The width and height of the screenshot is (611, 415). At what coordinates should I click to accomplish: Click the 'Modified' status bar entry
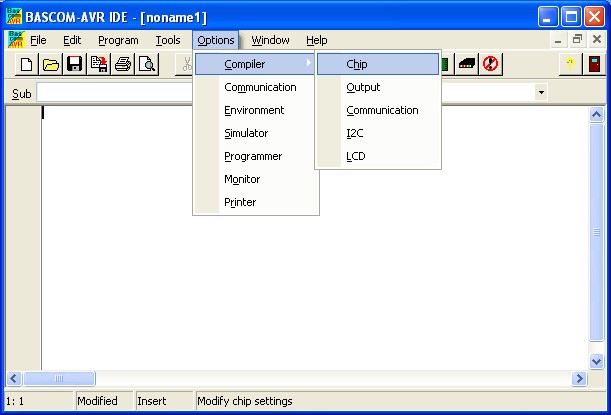pyautogui.click(x=97, y=401)
